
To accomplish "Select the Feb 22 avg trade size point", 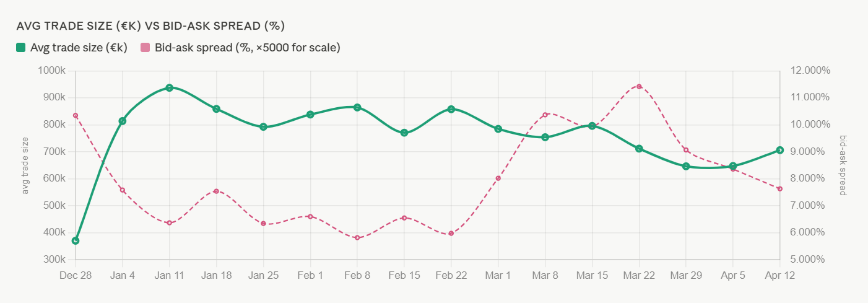I will point(451,109).
